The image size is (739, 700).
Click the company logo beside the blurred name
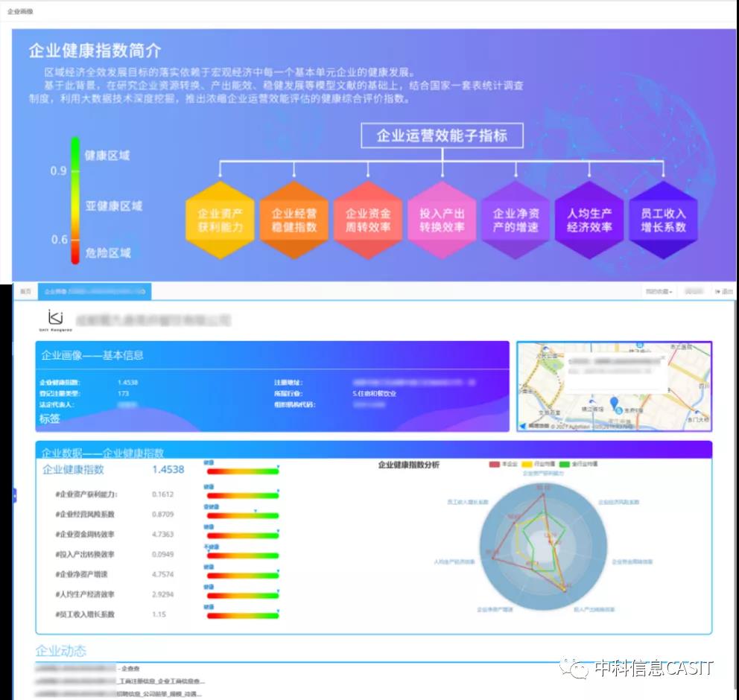click(56, 320)
